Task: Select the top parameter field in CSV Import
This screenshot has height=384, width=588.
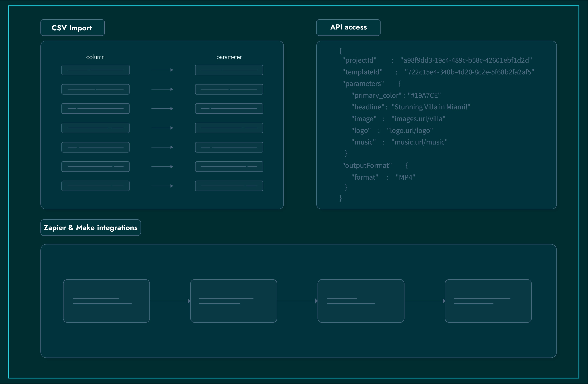Action: (x=229, y=70)
